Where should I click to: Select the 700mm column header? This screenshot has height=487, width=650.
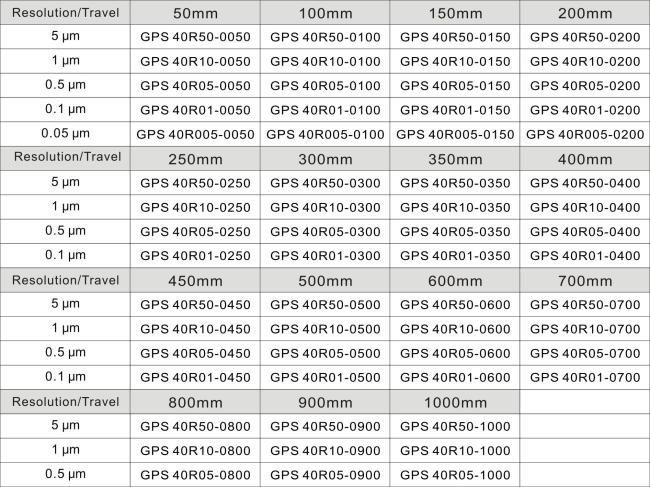click(x=585, y=281)
